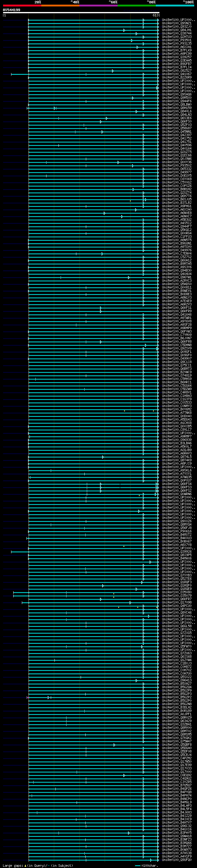
Task: Click the red 20% identity legend segment
Action: pos(22,6)
